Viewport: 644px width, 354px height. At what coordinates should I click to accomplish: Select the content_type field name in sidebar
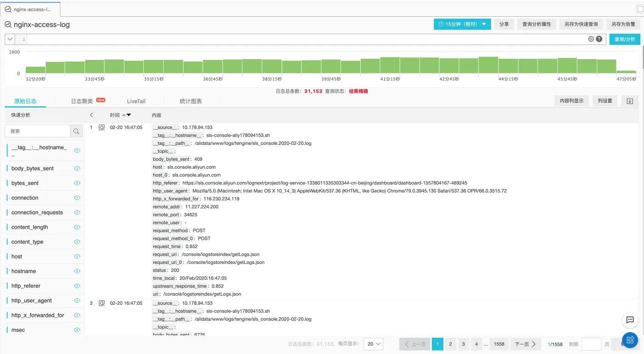tap(27, 242)
